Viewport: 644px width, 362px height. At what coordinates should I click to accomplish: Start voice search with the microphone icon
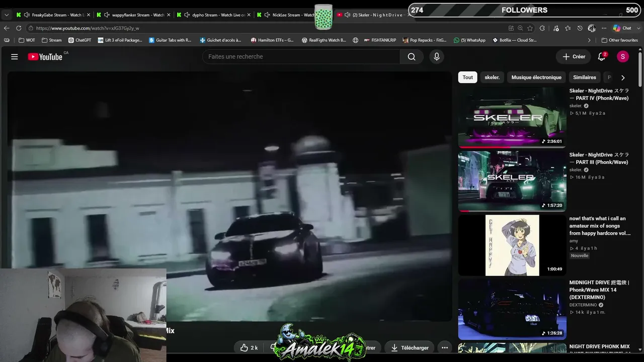tap(437, 57)
